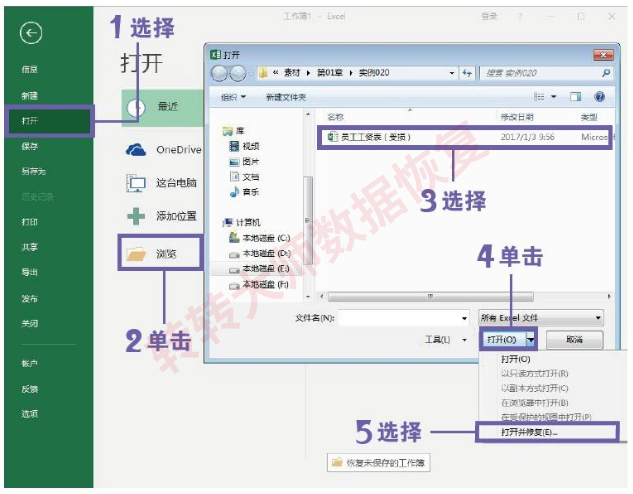Open the view options dropdown arrow
Image resolution: width=633 pixels, height=494 pixels.
pyautogui.click(x=553, y=96)
